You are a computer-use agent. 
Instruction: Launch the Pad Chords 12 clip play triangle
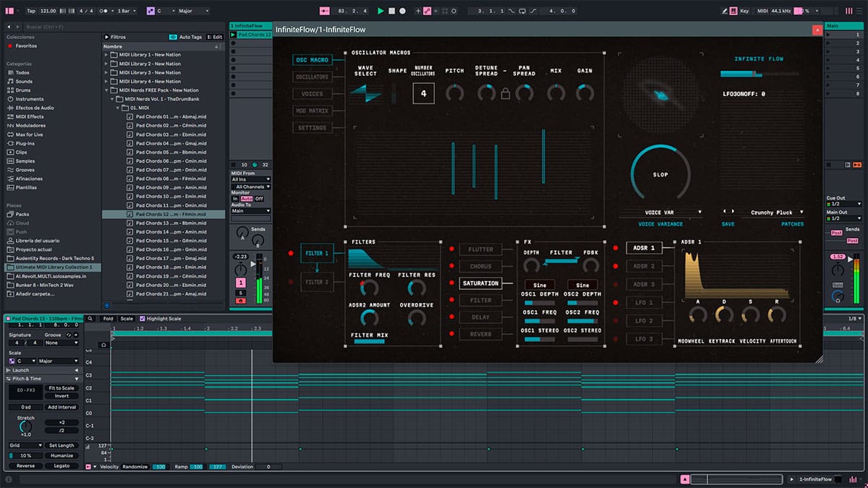[x=234, y=35]
